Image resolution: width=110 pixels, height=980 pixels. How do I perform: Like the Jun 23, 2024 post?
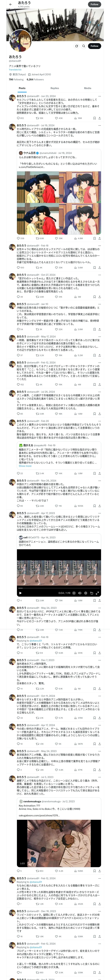[56, 118]
